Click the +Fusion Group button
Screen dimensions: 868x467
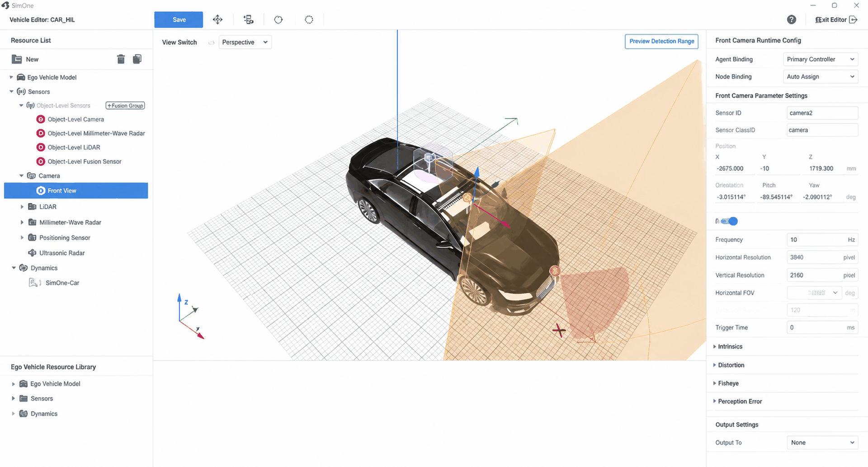click(x=125, y=106)
